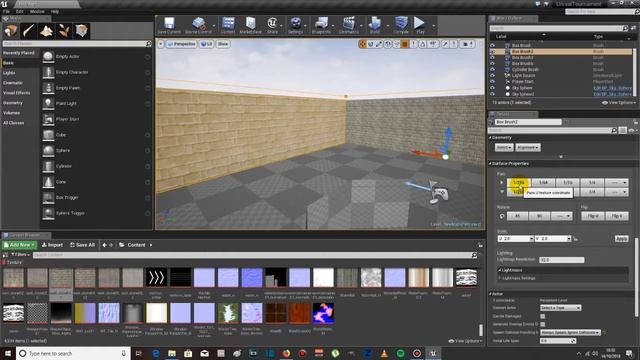Toggle visibility eye for Box Brush2
Screen dimensions: 640x360
[492, 52]
